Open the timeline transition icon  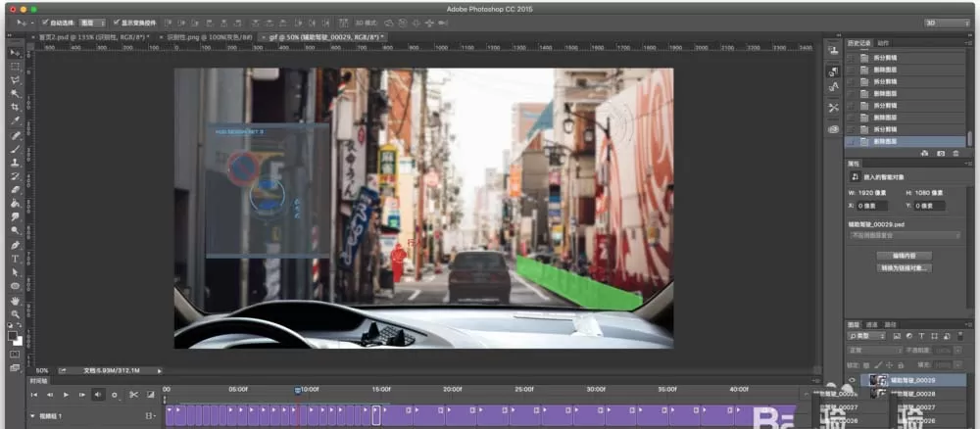tap(150, 395)
